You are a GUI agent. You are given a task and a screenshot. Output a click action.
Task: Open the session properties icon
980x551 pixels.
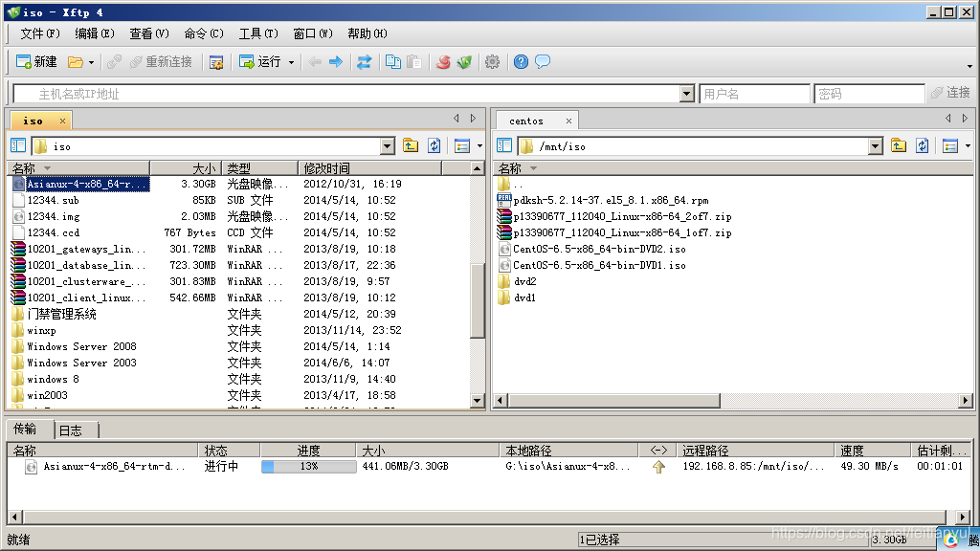[x=216, y=62]
